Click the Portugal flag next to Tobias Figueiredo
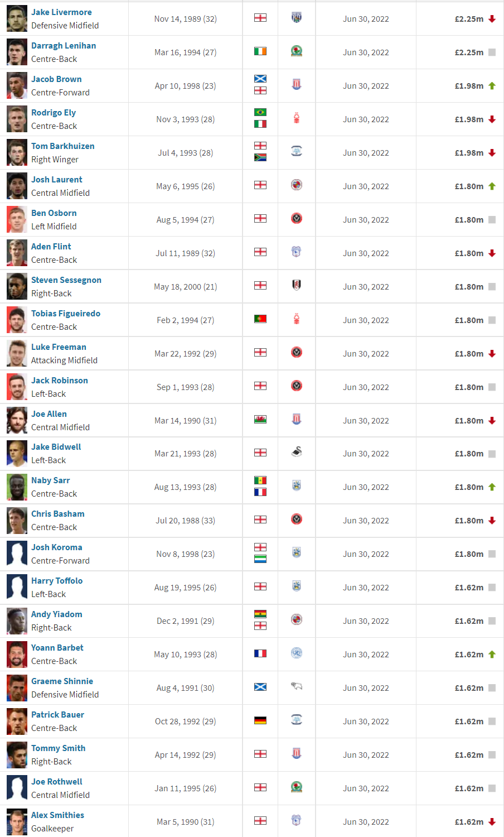This screenshot has width=504, height=837. (260, 319)
